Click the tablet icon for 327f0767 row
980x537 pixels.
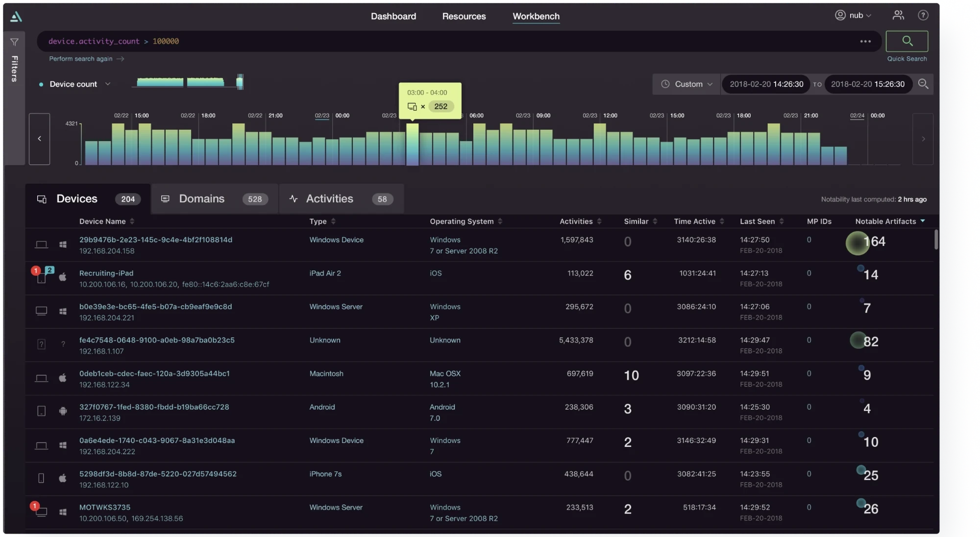point(42,411)
